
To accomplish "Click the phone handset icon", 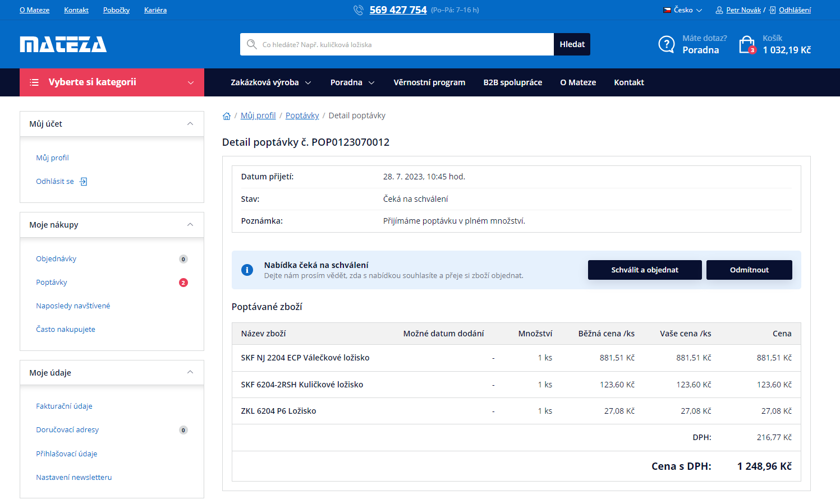I will tap(359, 10).
